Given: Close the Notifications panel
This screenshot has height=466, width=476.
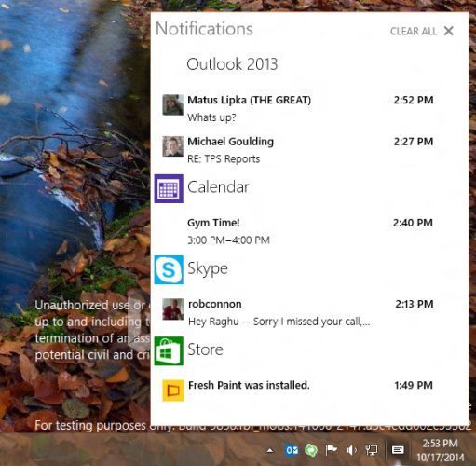Looking at the screenshot, I should click(449, 31).
